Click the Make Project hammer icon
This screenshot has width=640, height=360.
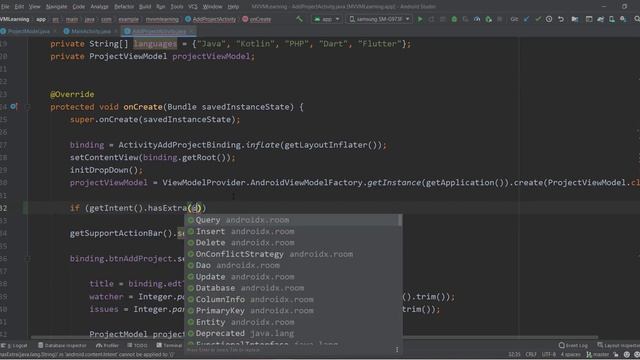299,19
